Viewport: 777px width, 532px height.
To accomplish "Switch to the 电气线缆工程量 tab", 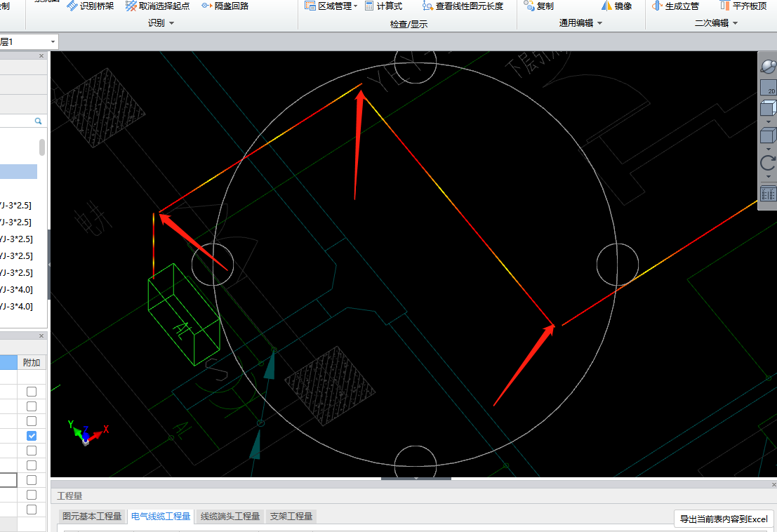I will click(161, 516).
